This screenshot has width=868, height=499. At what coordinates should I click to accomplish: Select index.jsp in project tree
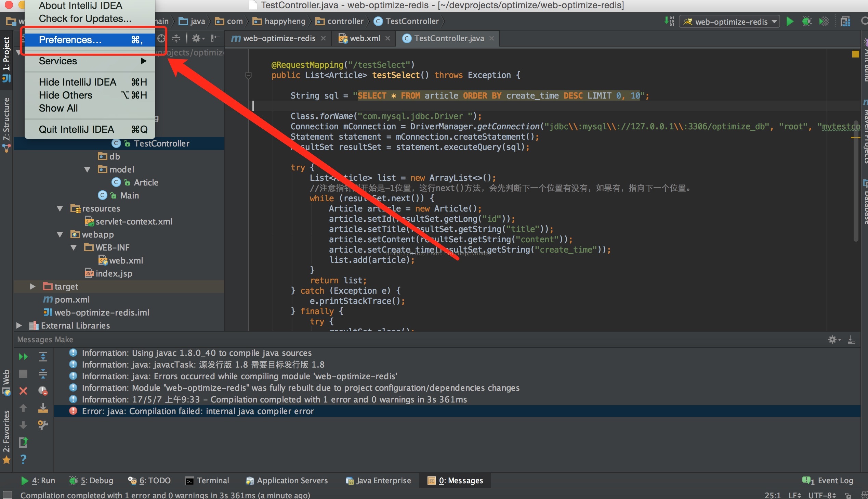108,273
